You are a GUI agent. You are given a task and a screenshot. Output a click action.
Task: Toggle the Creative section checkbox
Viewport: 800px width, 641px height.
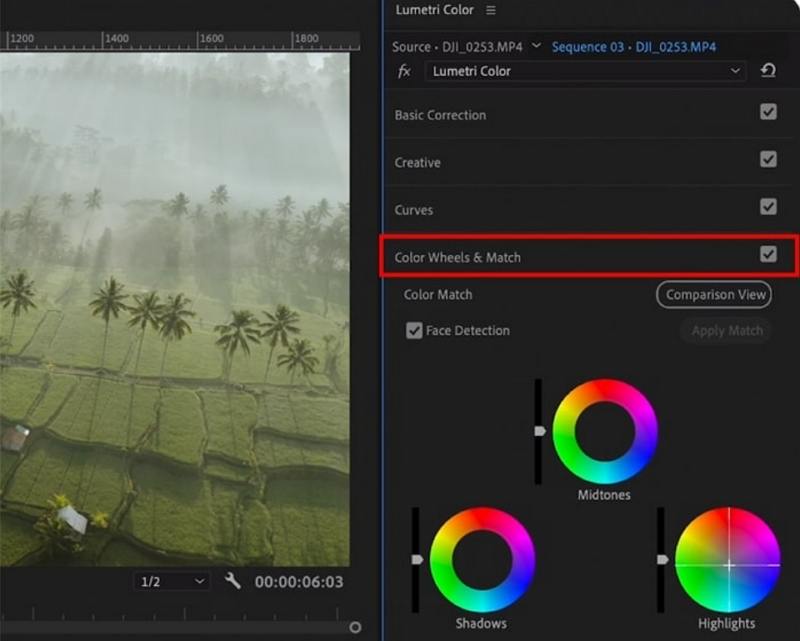768,160
